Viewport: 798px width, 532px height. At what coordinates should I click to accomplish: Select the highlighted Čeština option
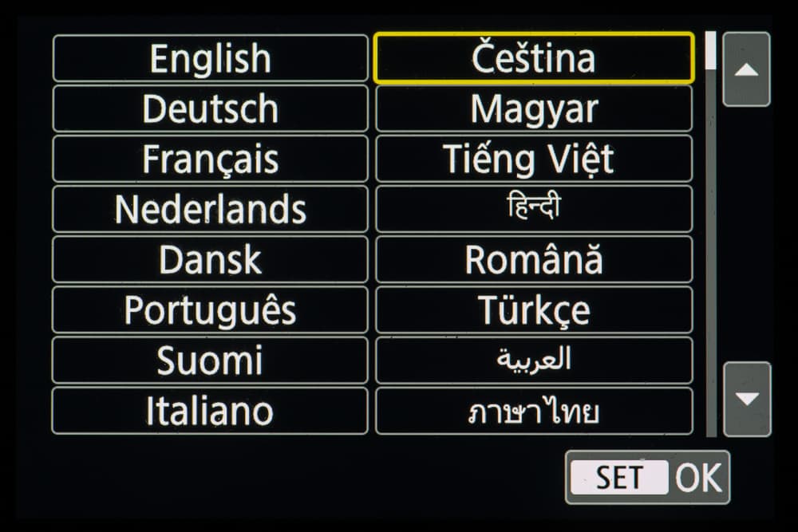click(x=533, y=58)
